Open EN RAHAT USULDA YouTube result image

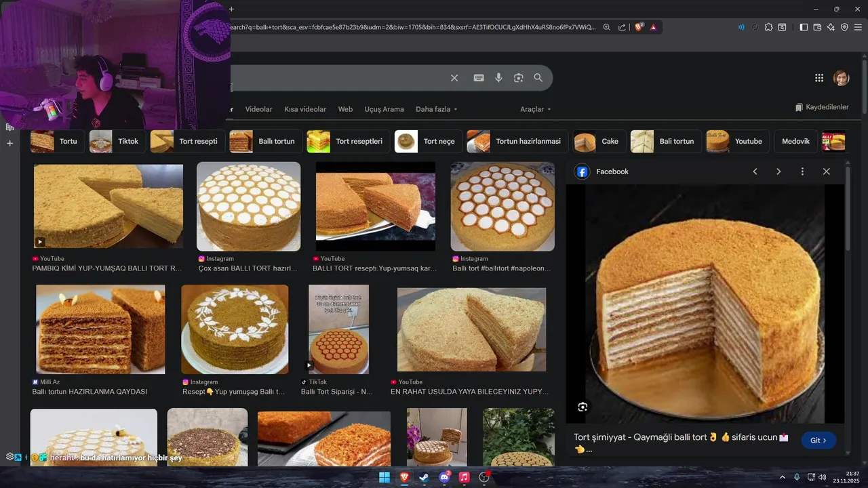[471, 329]
